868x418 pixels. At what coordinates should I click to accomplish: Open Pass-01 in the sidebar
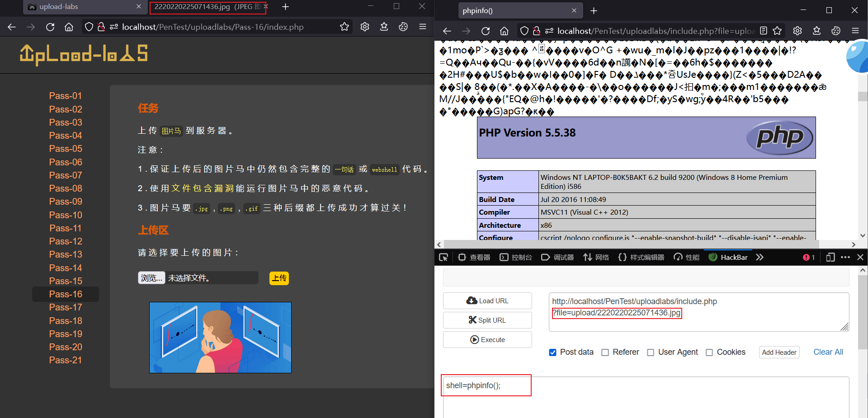click(66, 96)
